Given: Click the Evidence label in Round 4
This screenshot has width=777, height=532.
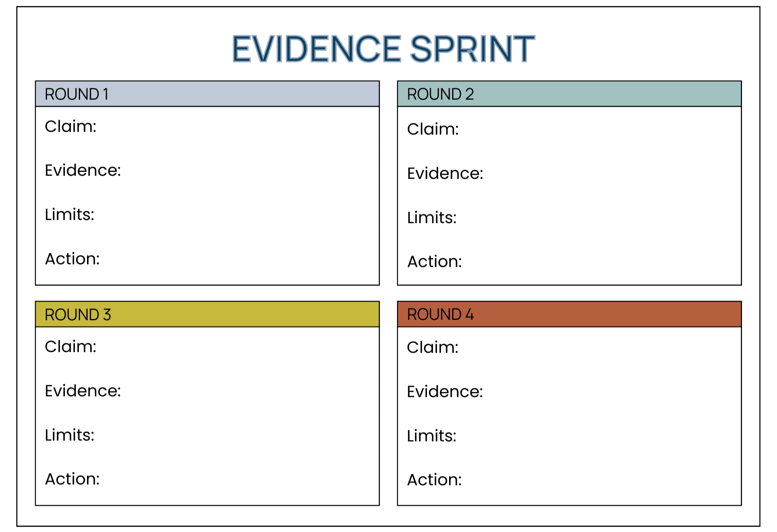Looking at the screenshot, I should click(x=445, y=392).
